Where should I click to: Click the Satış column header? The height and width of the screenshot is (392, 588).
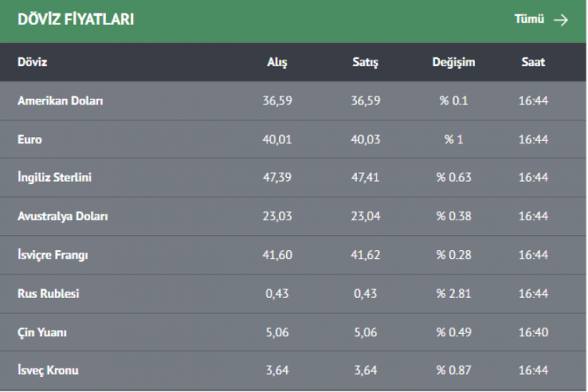tap(365, 63)
